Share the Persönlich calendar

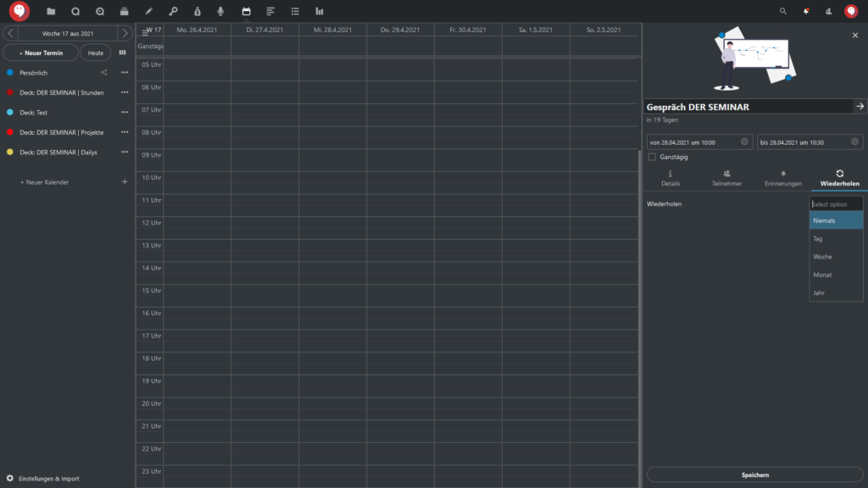(104, 73)
